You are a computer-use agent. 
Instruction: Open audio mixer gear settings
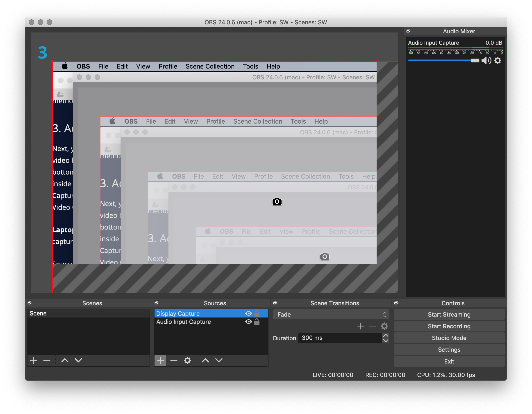point(498,60)
